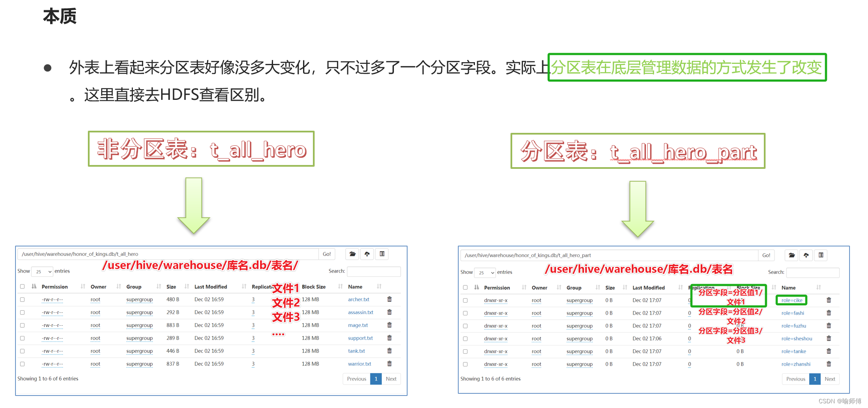The height and width of the screenshot is (408, 868).
Task: Click Block Size header in left table
Action: coord(314,287)
